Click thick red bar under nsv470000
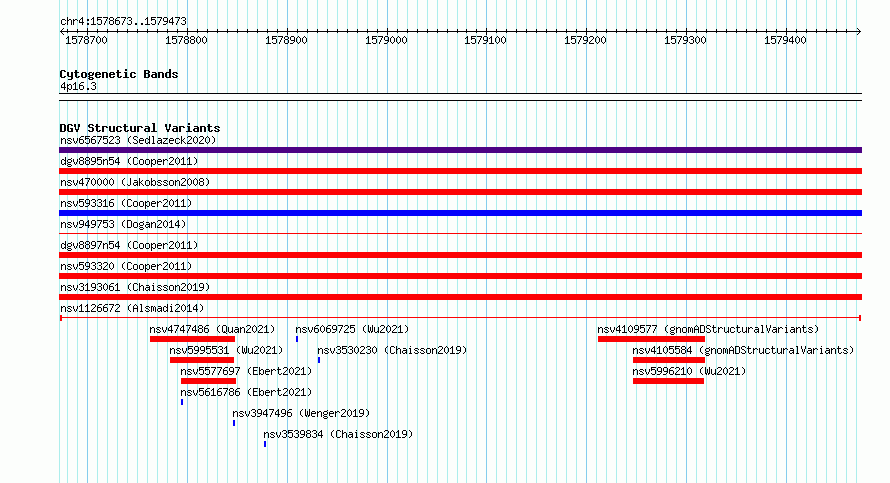 (460, 192)
